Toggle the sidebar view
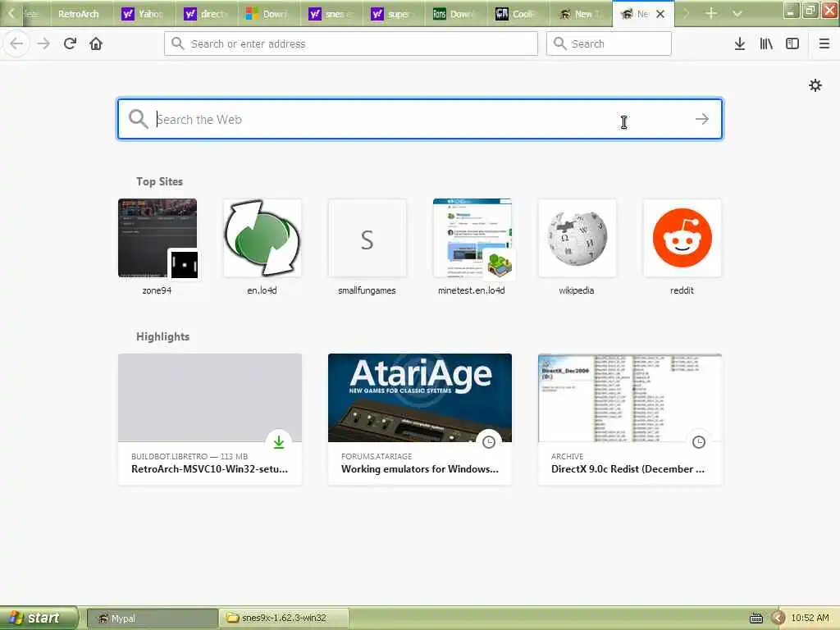Image resolution: width=840 pixels, height=630 pixels. click(792, 43)
